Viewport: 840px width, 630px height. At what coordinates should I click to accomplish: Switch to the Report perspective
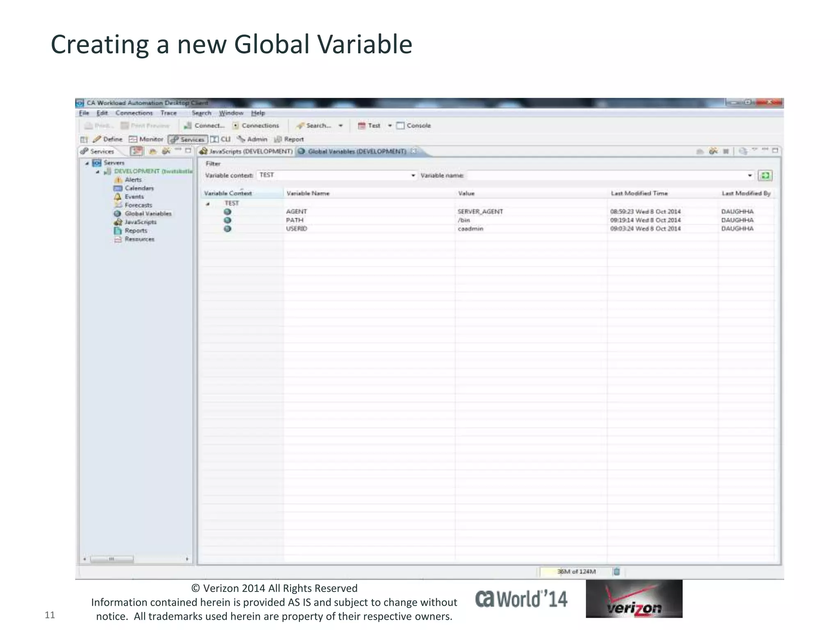coord(289,139)
